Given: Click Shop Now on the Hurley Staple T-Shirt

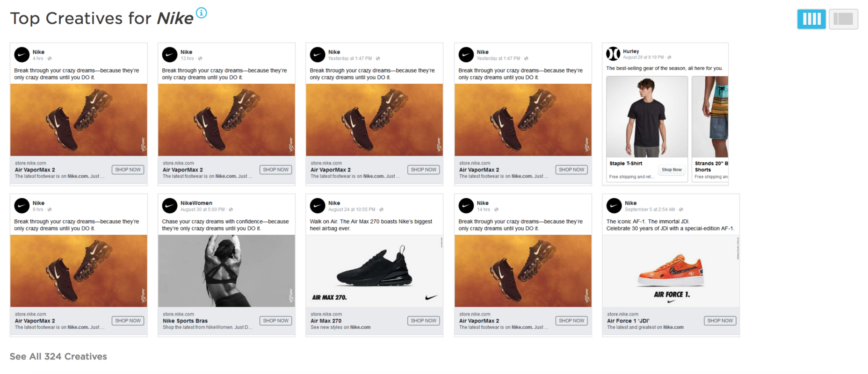Looking at the screenshot, I should (672, 169).
